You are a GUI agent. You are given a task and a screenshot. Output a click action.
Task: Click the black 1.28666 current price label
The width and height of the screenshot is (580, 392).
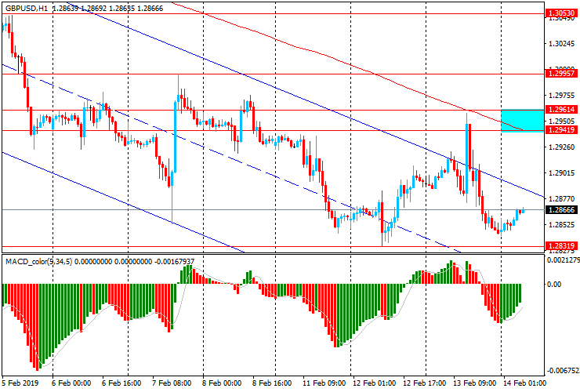click(561, 210)
